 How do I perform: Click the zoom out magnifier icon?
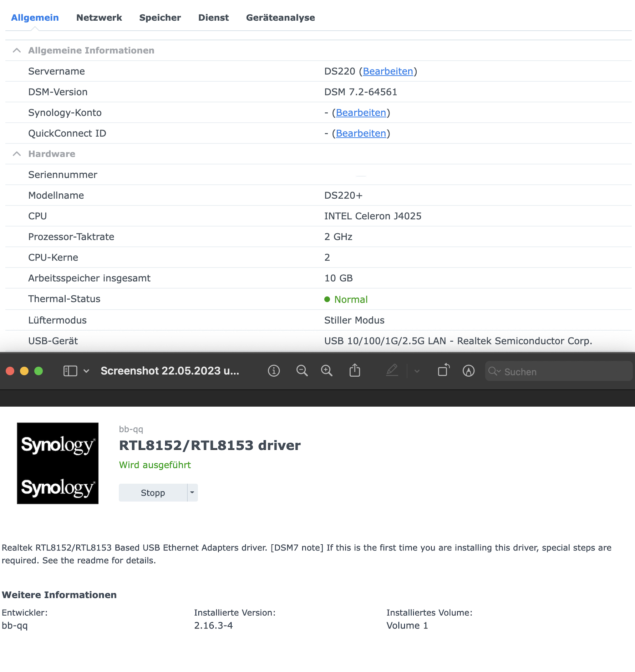pyautogui.click(x=301, y=371)
